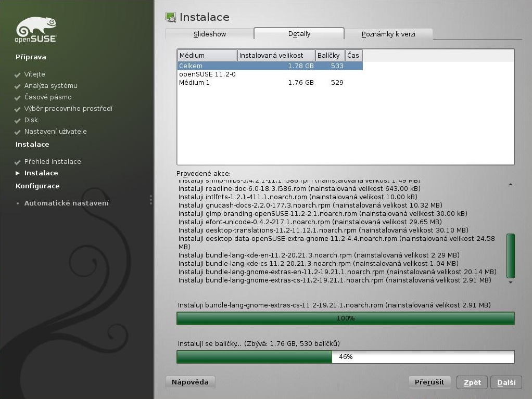Click the Nastavení uživatele step

(55, 132)
